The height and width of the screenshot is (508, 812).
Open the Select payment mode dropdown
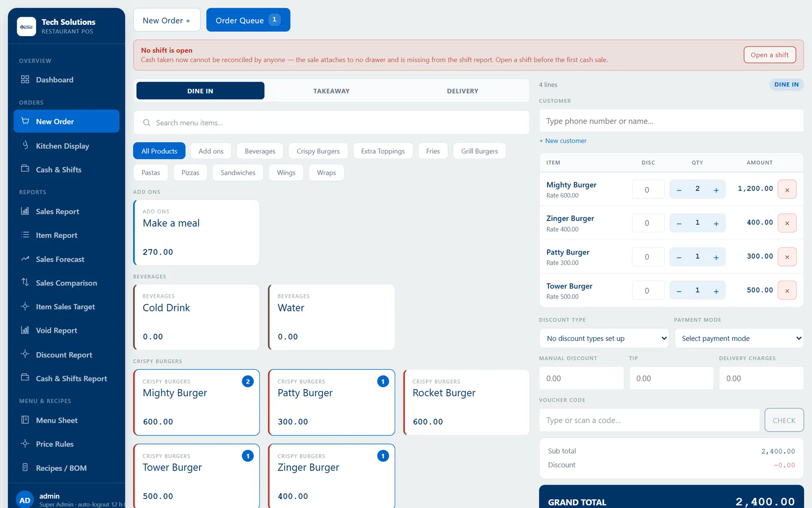pyautogui.click(x=739, y=338)
